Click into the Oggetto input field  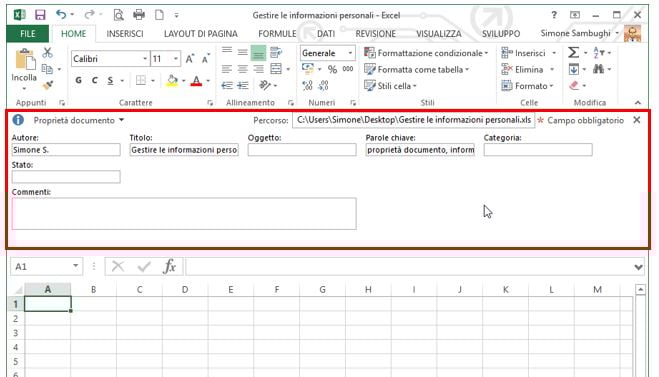[302, 150]
